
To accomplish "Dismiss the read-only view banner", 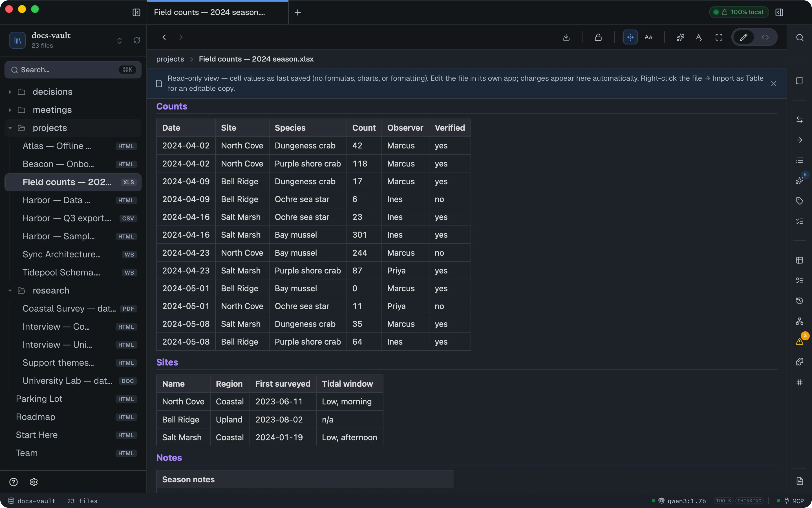I will point(774,84).
